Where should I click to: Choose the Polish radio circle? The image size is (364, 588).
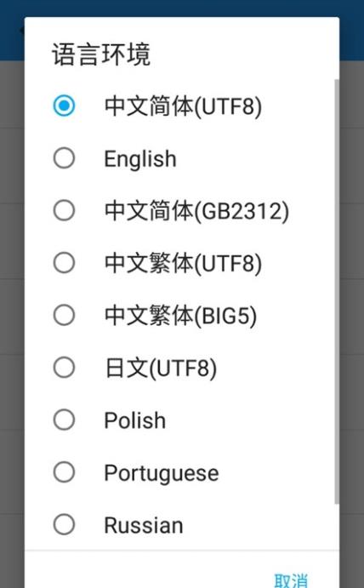click(x=64, y=420)
